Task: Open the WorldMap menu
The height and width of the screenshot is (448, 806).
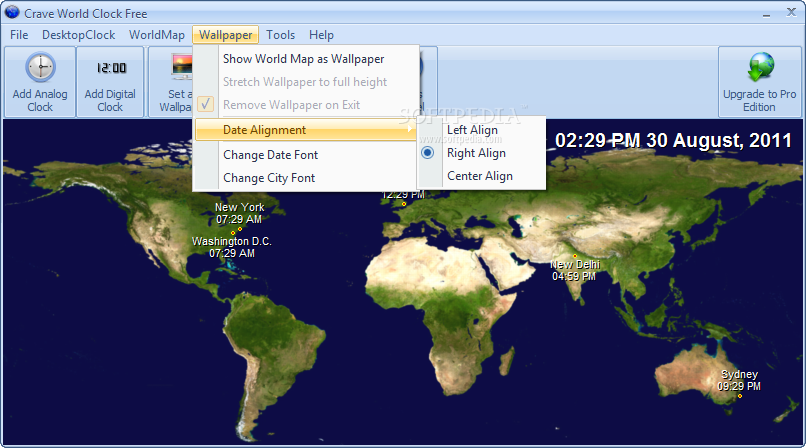Action: tap(157, 35)
